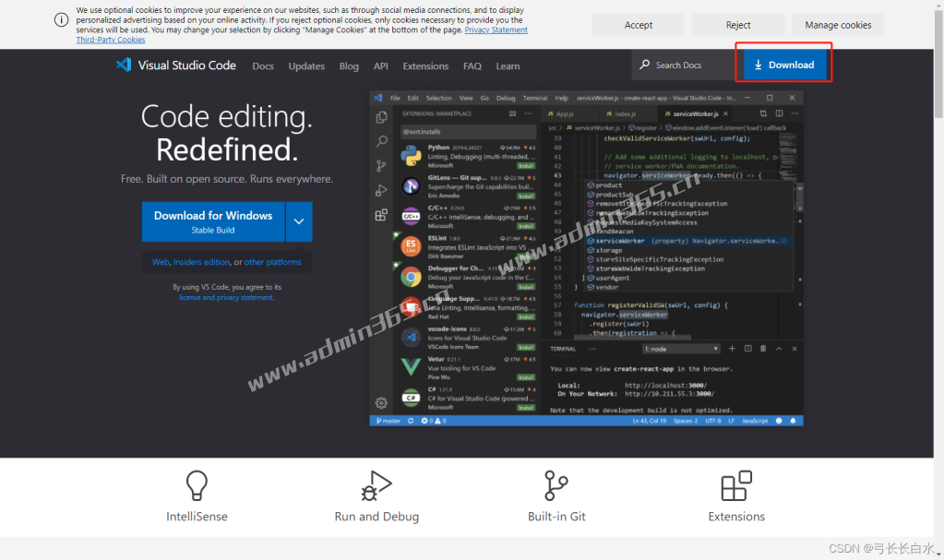Click the scrollbar up arrow
The height and width of the screenshot is (560, 944).
[x=938, y=5]
